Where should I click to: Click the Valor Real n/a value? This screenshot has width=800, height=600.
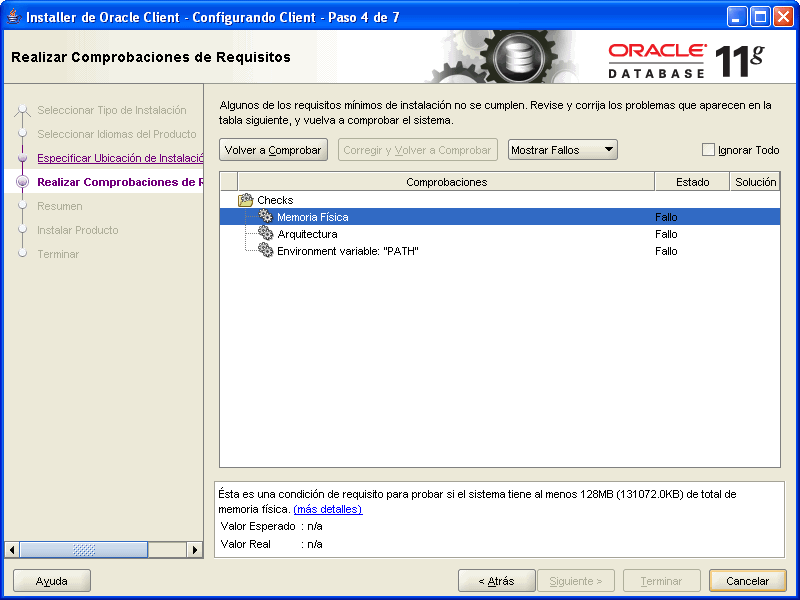pyautogui.click(x=314, y=544)
